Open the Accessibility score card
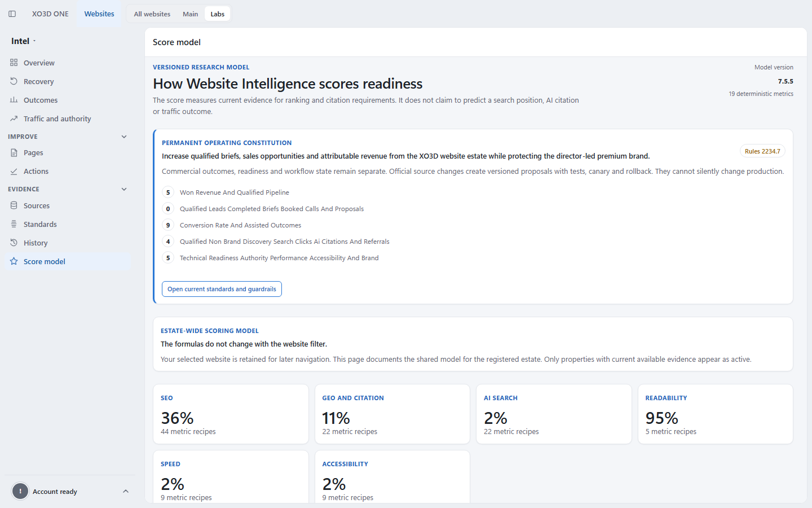 (x=392, y=476)
